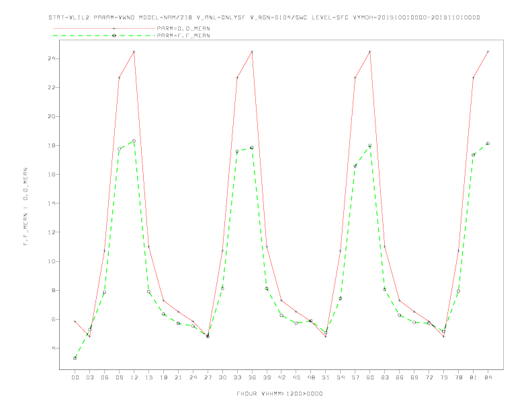The height and width of the screenshot is (411, 532).
Task: Click green circle data point at hour 00
Action: [x=75, y=358]
